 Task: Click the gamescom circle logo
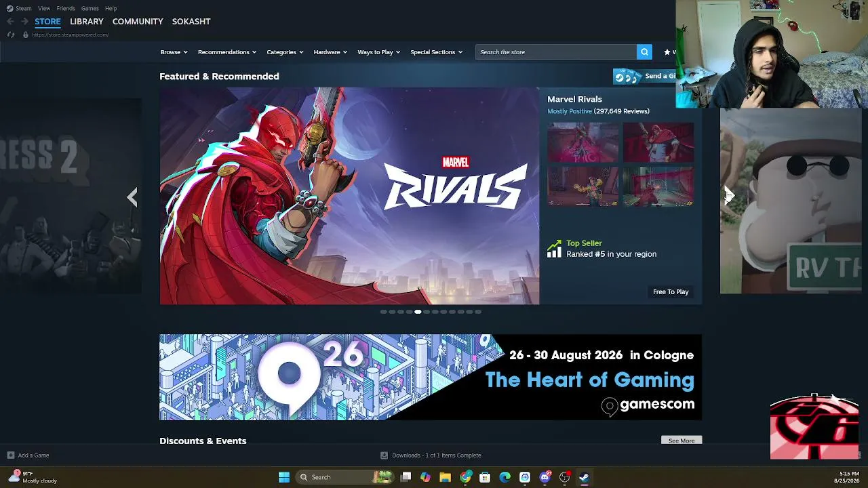pyautogui.click(x=609, y=405)
